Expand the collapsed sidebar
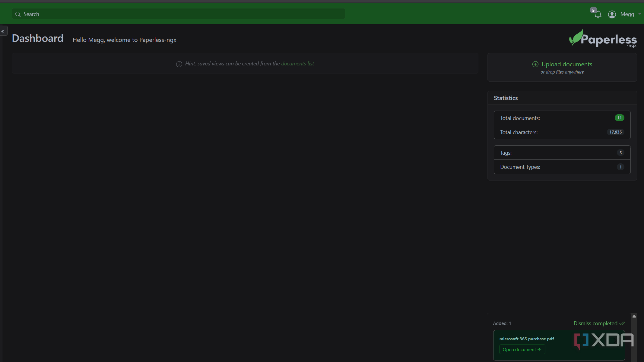Viewport: 644px width, 362px height. pos(3,31)
